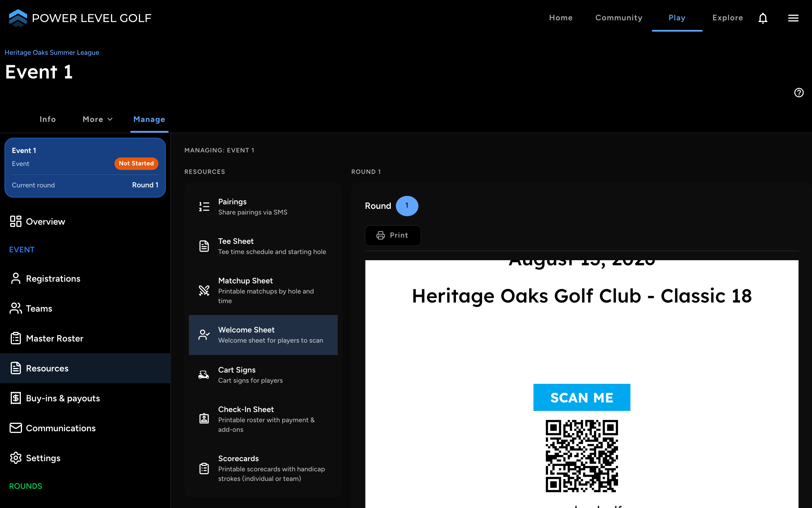
Task: Open Master Roster in the sidebar
Action: click(x=85, y=338)
